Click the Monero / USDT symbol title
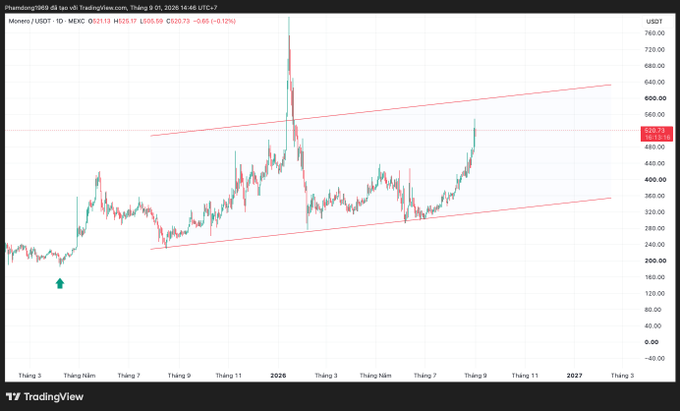 tap(47, 21)
